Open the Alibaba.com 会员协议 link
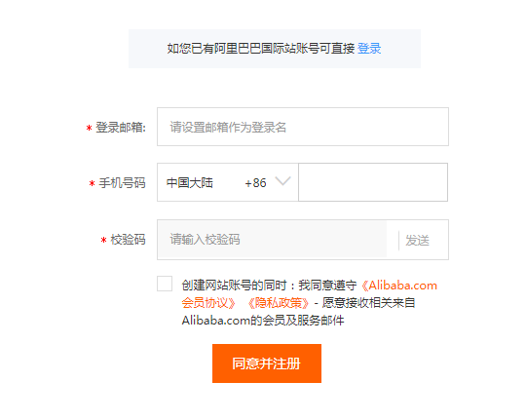Viewport: 526px width, 420px height. [x=309, y=294]
